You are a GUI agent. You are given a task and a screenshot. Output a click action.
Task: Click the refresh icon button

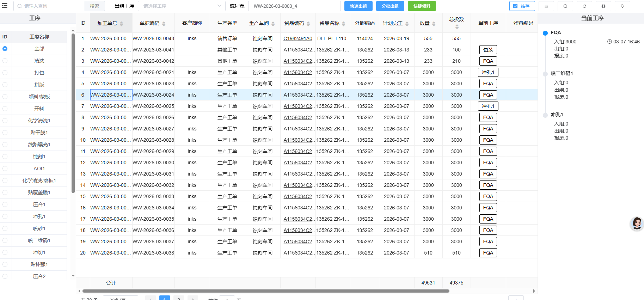[x=584, y=6]
